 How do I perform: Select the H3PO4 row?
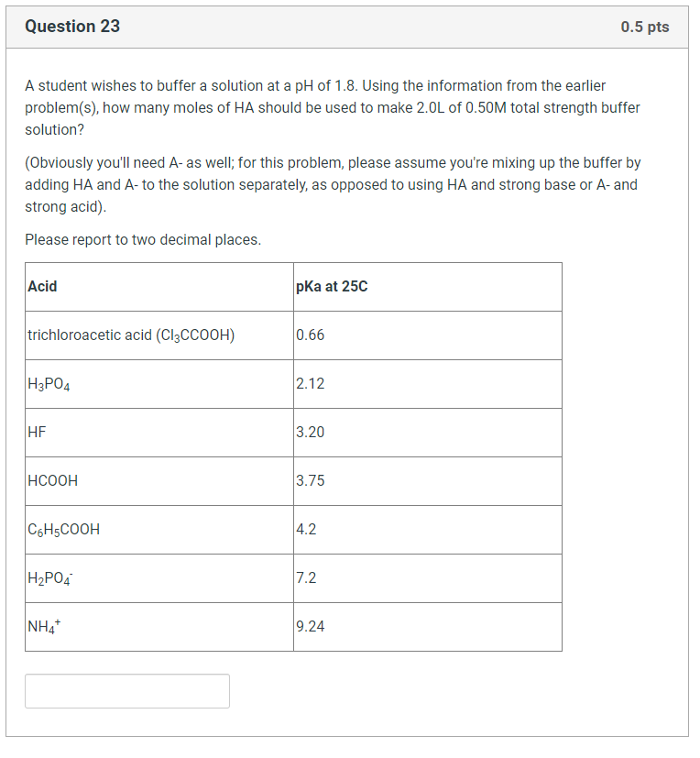point(49,383)
